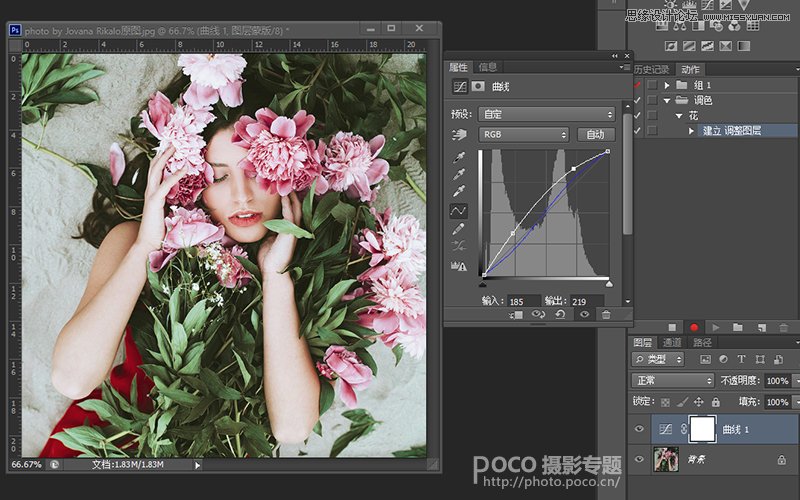Filter layers by adjustment layers
This screenshot has width=800, height=500.
point(723,359)
